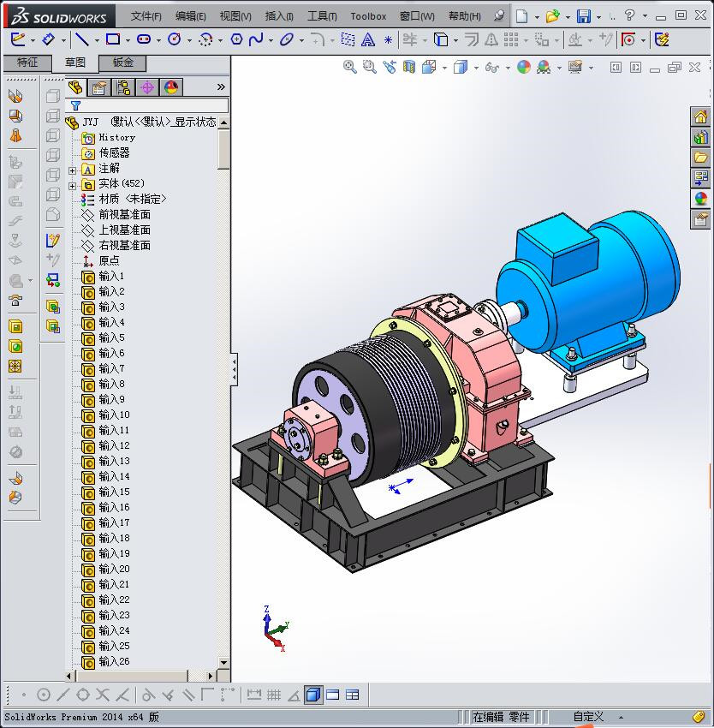
Task: Select the Ellipse sketch tool
Action: 287,39
